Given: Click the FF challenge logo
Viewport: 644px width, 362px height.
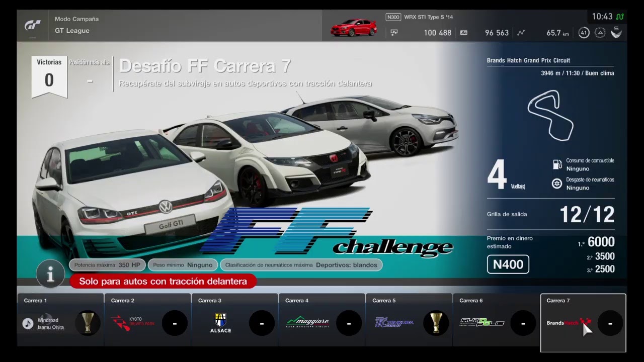Looking at the screenshot, I should [327, 231].
